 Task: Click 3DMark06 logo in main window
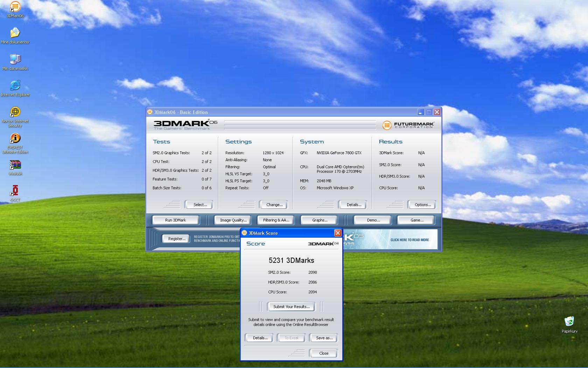(x=185, y=124)
